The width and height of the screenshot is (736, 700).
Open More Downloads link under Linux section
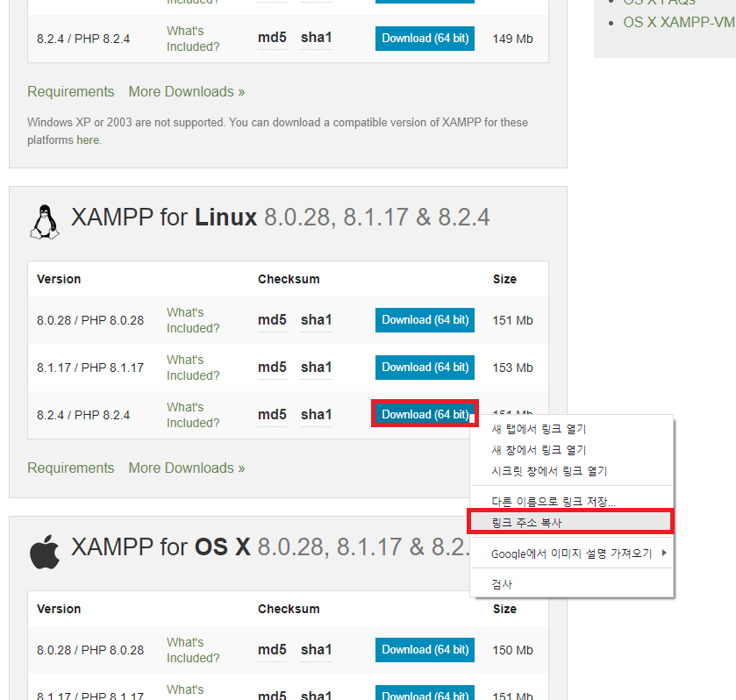(x=187, y=468)
